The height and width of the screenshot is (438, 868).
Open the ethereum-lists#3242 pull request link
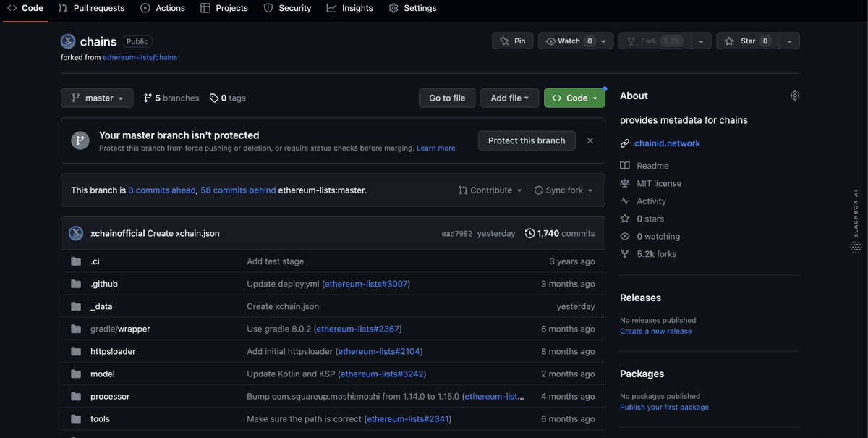[x=383, y=374]
